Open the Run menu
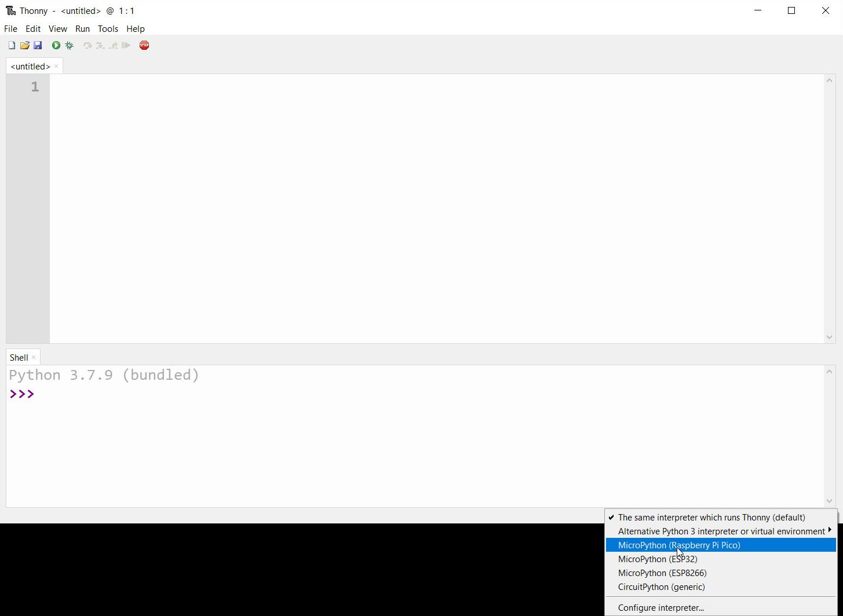 tap(82, 28)
